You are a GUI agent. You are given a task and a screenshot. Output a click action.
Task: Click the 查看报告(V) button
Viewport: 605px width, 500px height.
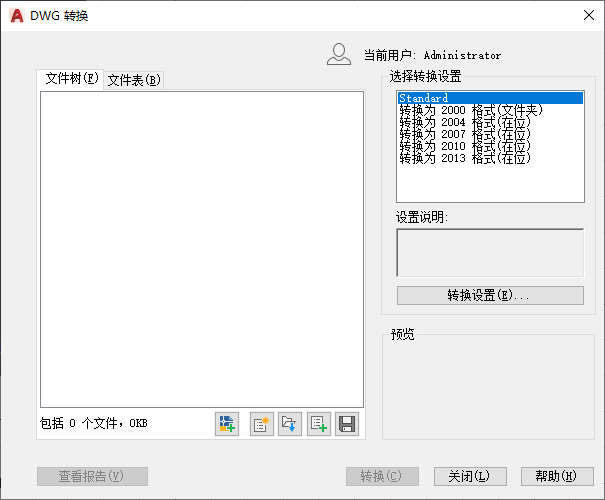[x=92, y=476]
